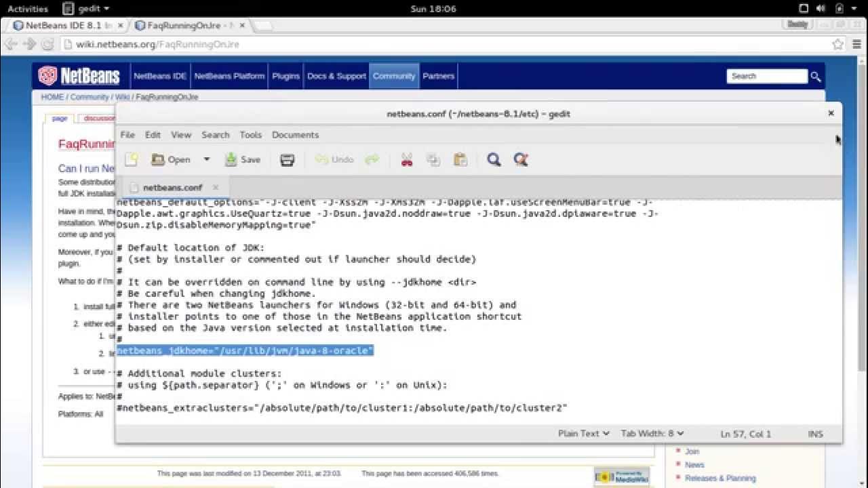Screen dimensions: 868x488
Task: Click the battery icon in the top bar
Action: click(840, 9)
